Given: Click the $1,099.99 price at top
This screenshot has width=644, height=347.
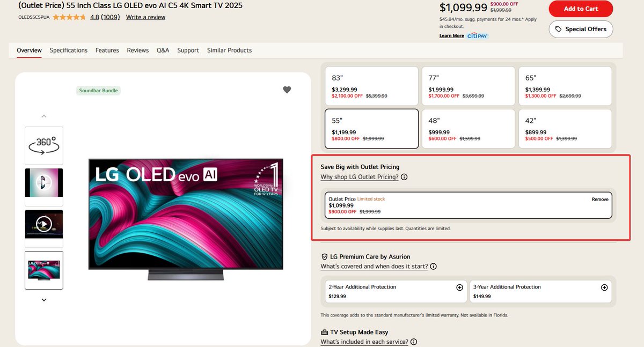Looking at the screenshot, I should 463,8.
